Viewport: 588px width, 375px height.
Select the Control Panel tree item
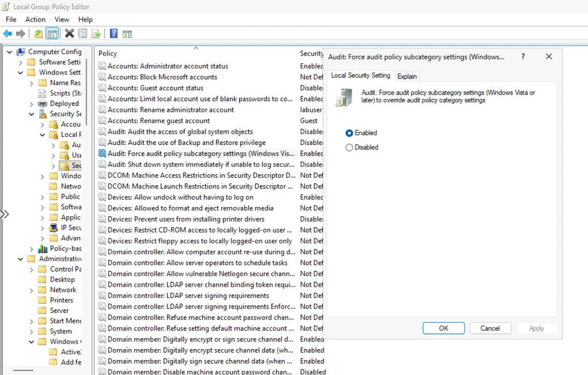[66, 269]
